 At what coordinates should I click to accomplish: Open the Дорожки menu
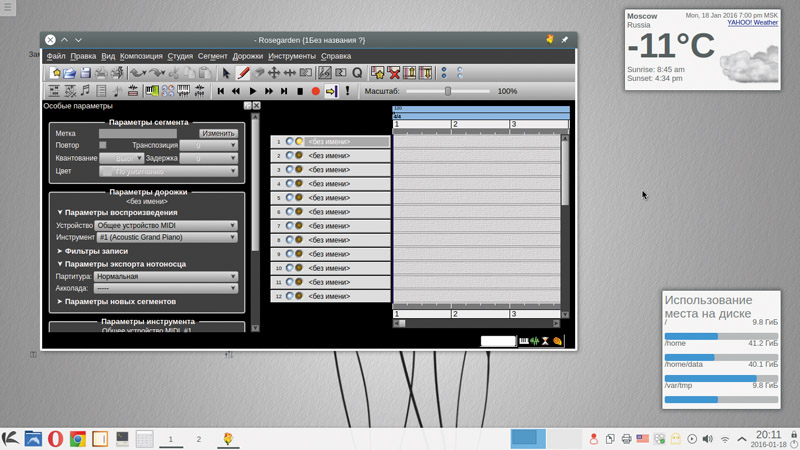247,56
